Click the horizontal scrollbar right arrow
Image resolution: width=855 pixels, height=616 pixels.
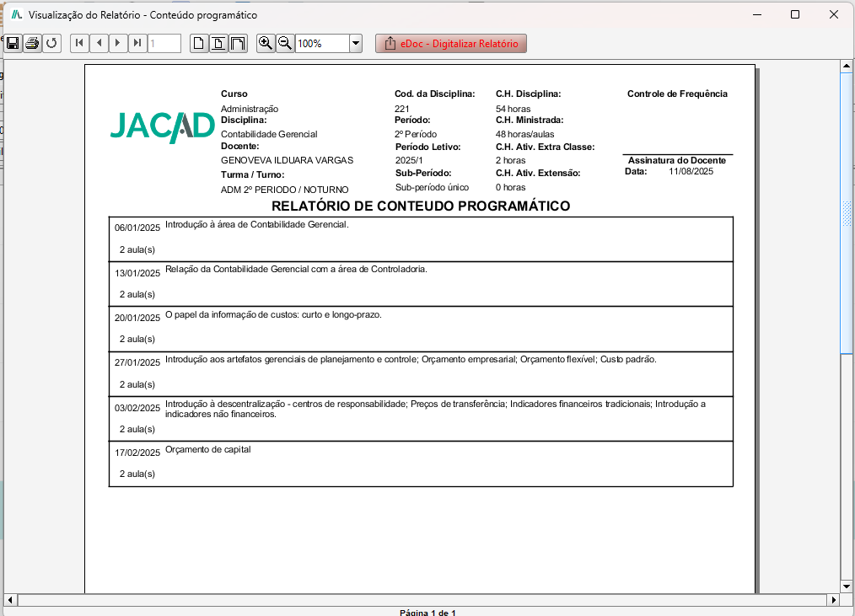pos(833,600)
